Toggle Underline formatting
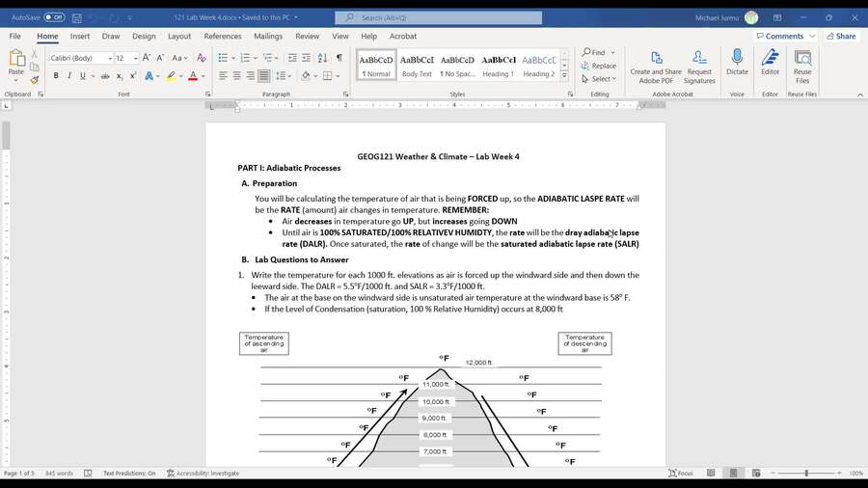Viewport: 868px width, 488px height. (83, 76)
